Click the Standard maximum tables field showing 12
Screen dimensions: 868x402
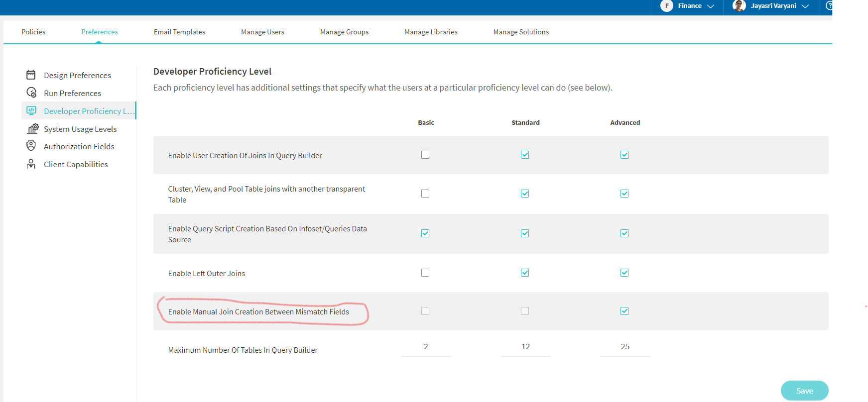point(525,347)
